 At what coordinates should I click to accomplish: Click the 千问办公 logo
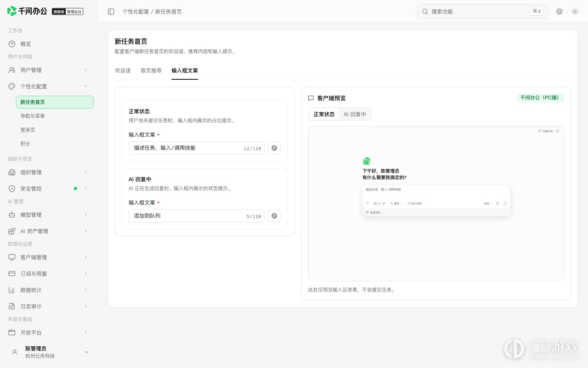[x=27, y=11]
